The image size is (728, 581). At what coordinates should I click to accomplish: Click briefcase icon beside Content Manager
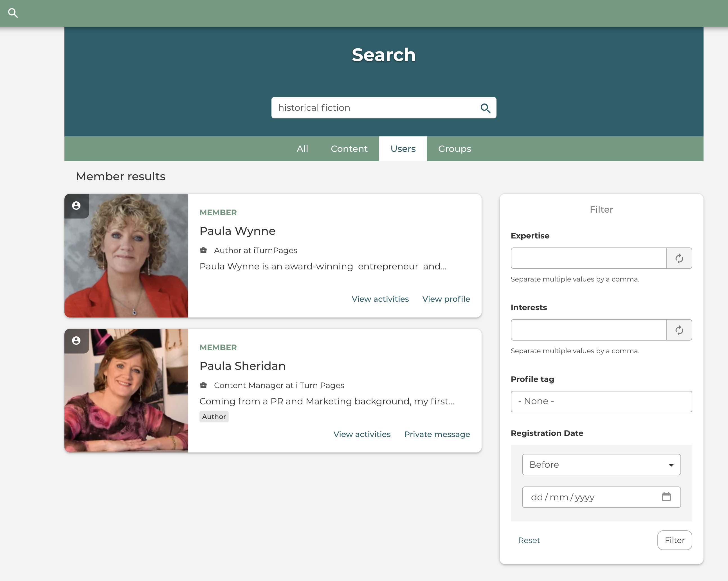[x=203, y=385]
